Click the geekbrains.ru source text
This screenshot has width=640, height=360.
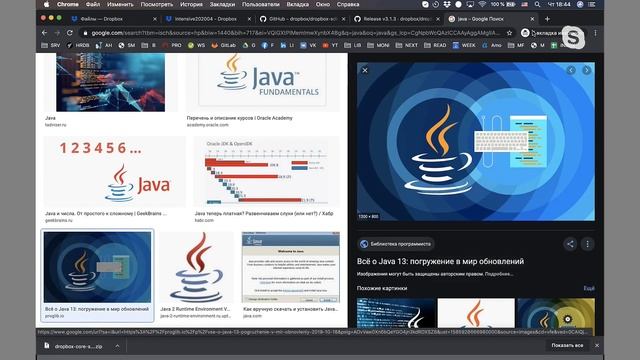pyautogui.click(x=59, y=220)
